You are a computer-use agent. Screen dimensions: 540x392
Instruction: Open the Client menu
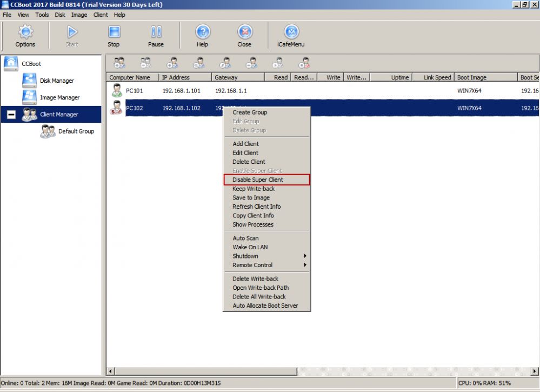click(x=101, y=15)
